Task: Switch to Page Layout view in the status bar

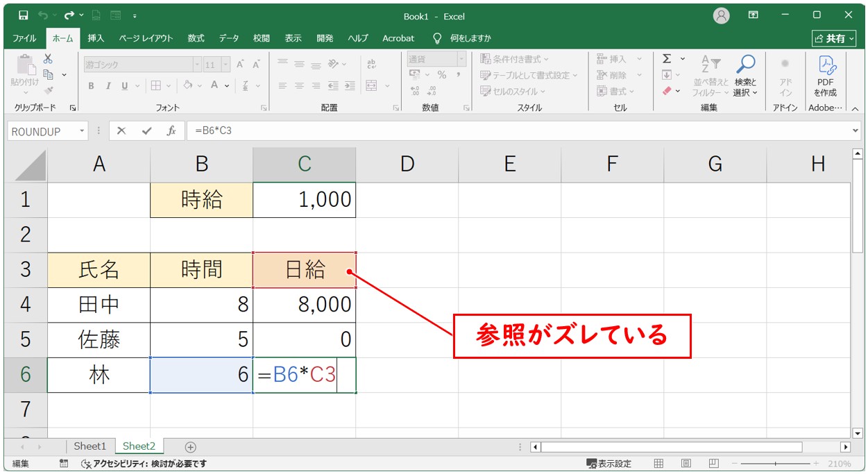Action: point(686,464)
